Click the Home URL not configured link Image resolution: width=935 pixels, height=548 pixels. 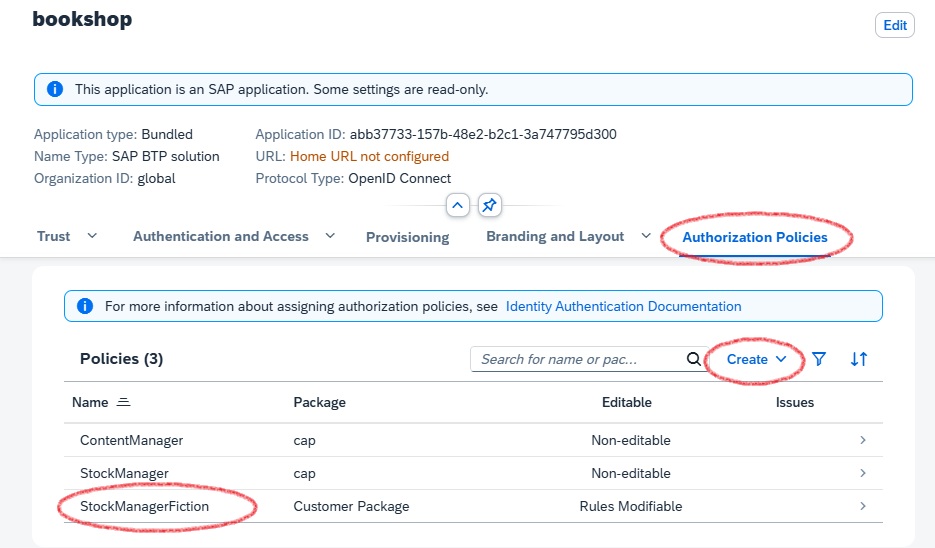(369, 156)
